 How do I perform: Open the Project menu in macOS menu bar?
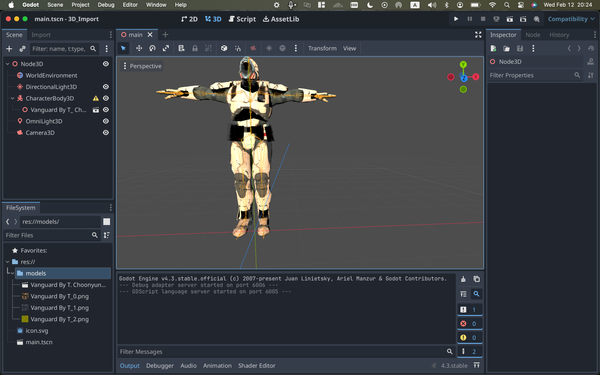80,5
